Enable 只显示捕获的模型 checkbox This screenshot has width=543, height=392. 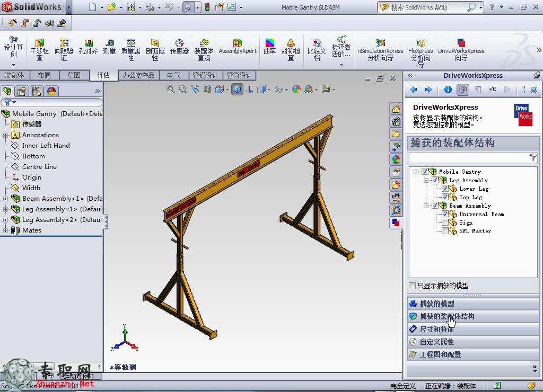(412, 286)
